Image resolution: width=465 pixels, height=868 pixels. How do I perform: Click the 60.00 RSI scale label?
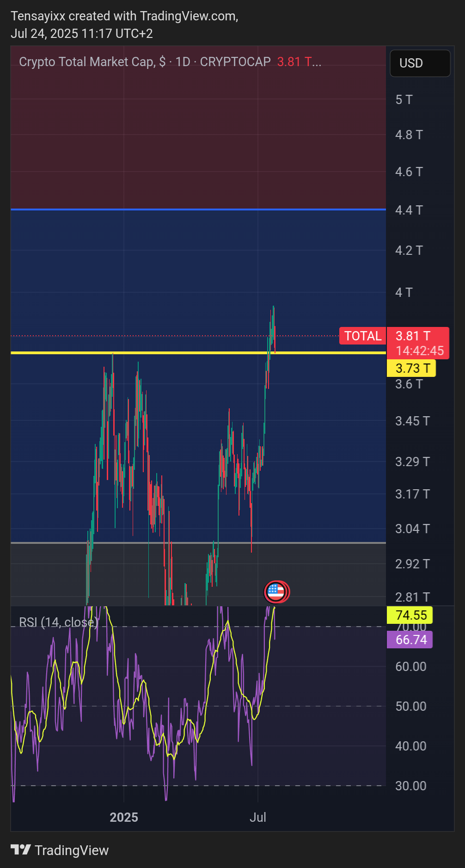(x=411, y=666)
